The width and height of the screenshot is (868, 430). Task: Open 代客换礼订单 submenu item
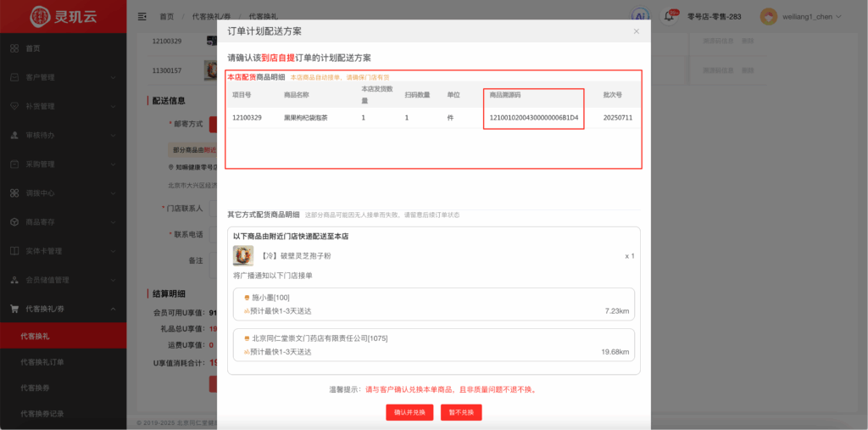[x=42, y=362]
